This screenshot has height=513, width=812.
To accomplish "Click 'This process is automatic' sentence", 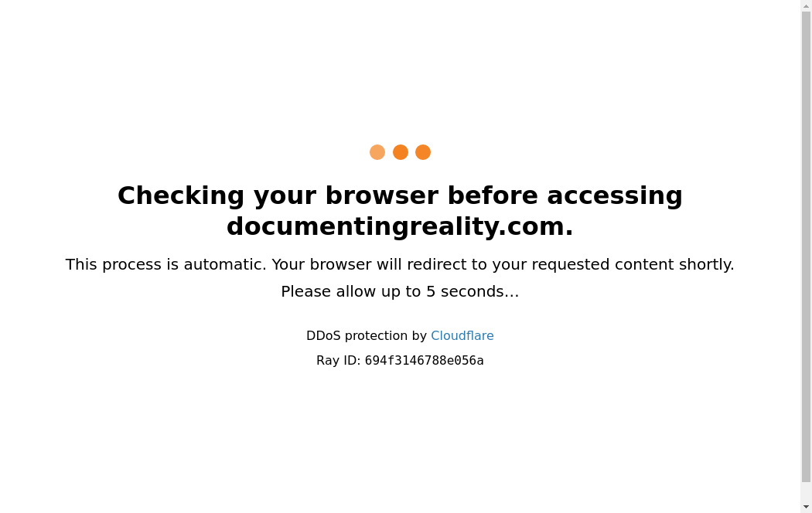I will point(165,264).
